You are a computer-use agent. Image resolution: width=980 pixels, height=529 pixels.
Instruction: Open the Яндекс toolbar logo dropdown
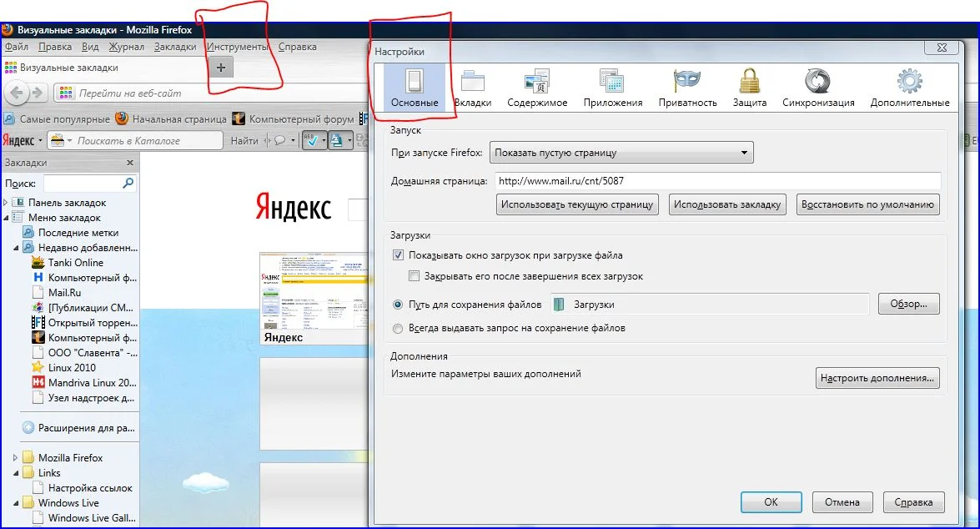[23, 141]
